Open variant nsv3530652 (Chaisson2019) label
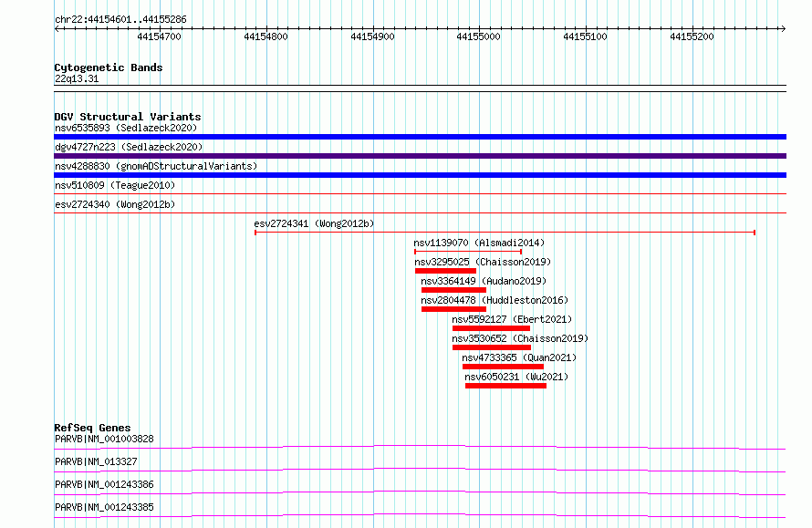Image resolution: width=812 pixels, height=528 pixels. click(x=520, y=338)
